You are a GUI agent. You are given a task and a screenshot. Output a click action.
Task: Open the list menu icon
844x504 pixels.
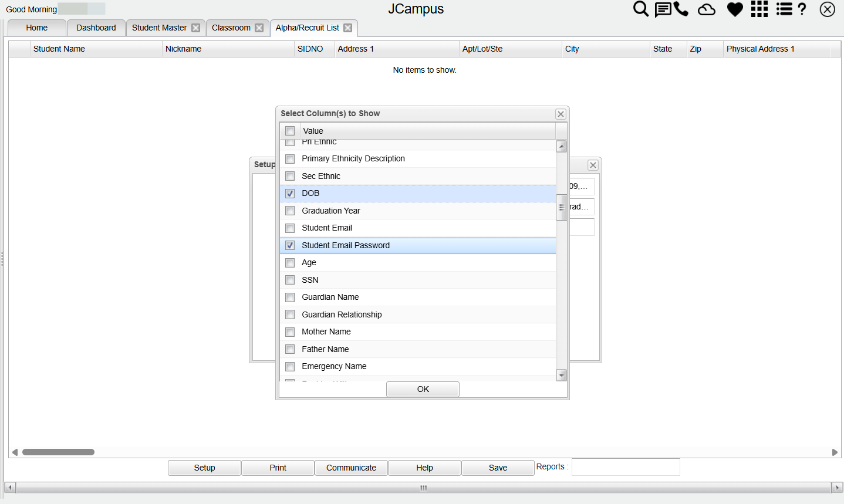click(x=784, y=9)
